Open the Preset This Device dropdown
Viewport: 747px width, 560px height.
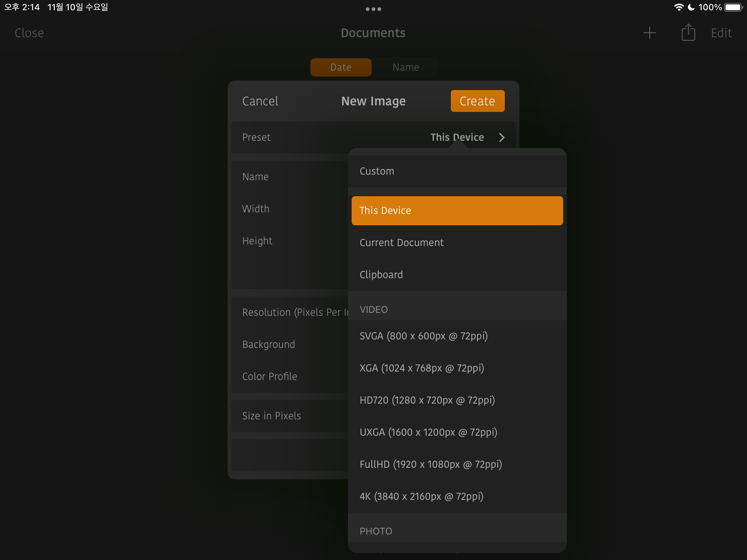(x=457, y=137)
